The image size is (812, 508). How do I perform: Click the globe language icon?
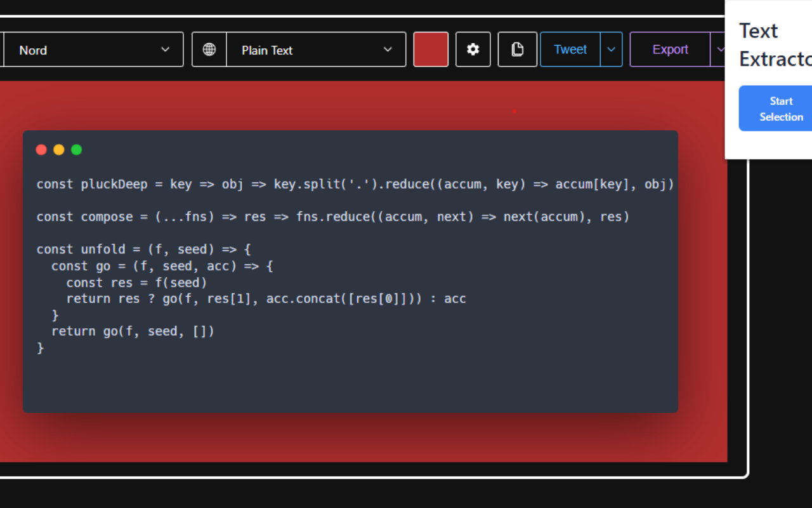point(209,50)
